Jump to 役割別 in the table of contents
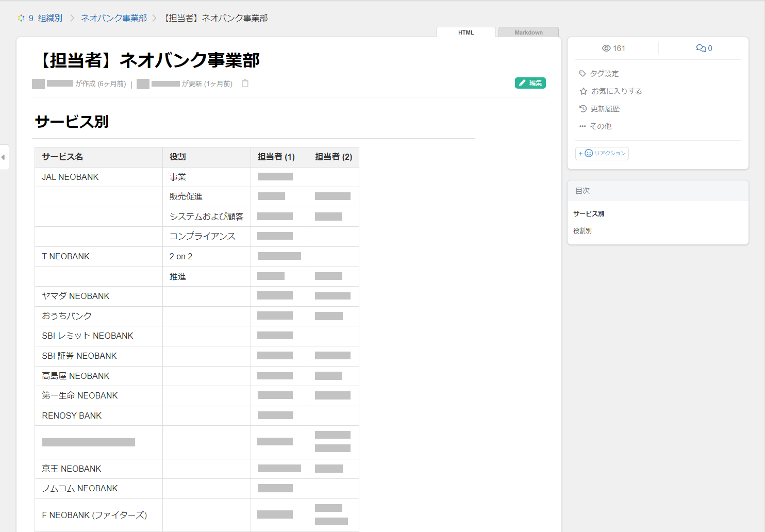This screenshot has width=765, height=532. click(583, 231)
